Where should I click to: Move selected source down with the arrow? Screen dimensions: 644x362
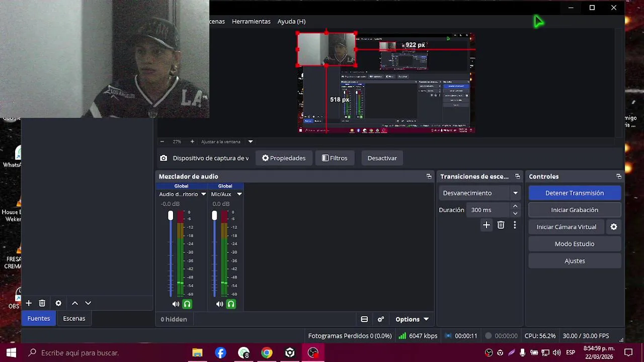click(88, 303)
